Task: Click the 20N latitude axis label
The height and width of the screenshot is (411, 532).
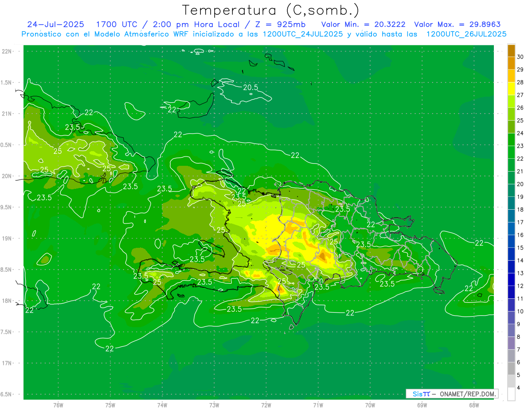Action: [7, 176]
